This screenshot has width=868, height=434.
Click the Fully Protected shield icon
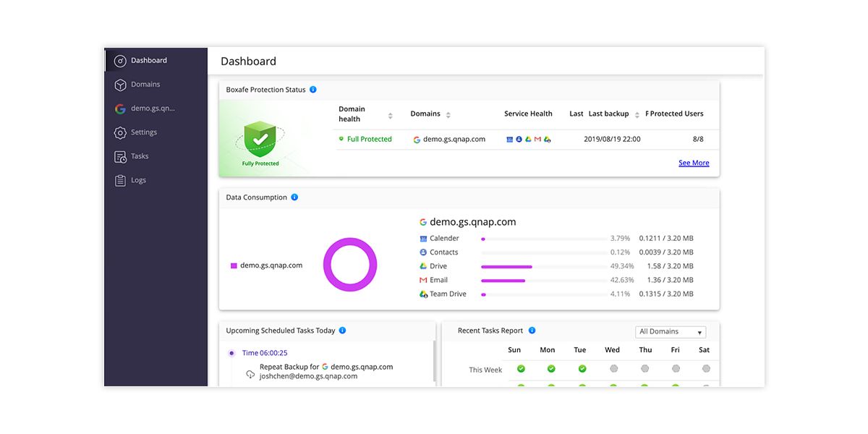[x=260, y=138]
